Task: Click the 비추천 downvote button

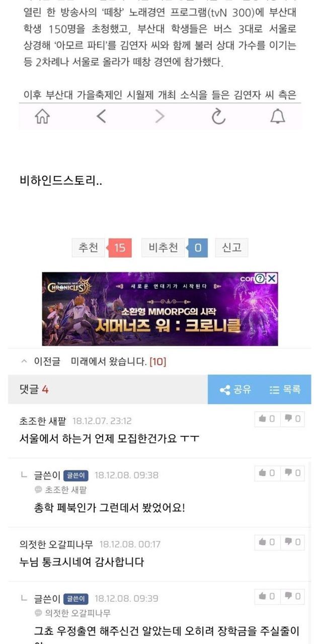Action: coord(175,248)
